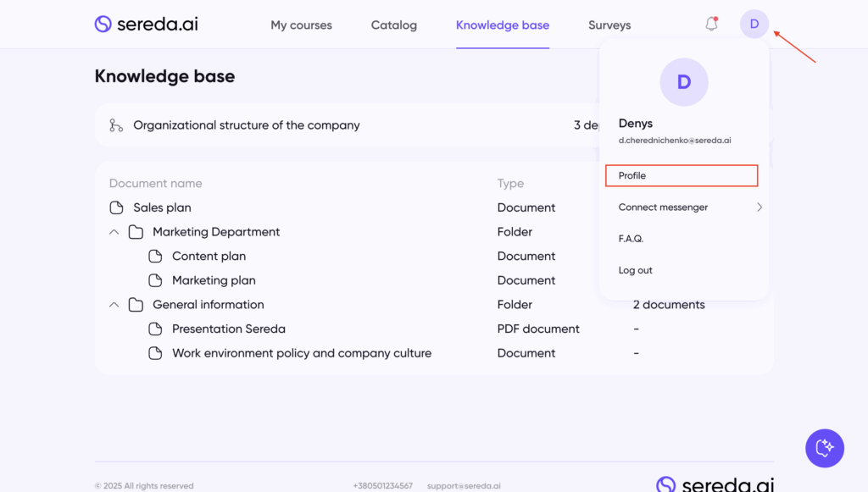The height and width of the screenshot is (492, 868).
Task: Open F.A.Q. from the user menu
Action: pyautogui.click(x=631, y=239)
